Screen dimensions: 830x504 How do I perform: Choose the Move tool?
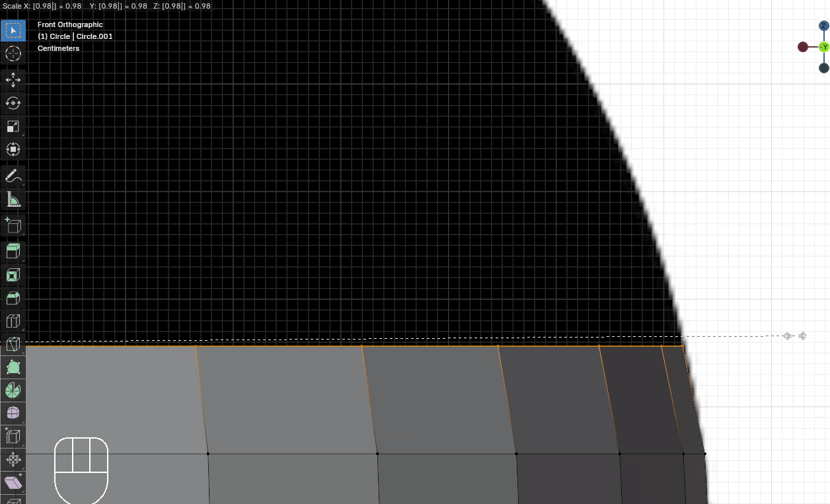tap(13, 80)
